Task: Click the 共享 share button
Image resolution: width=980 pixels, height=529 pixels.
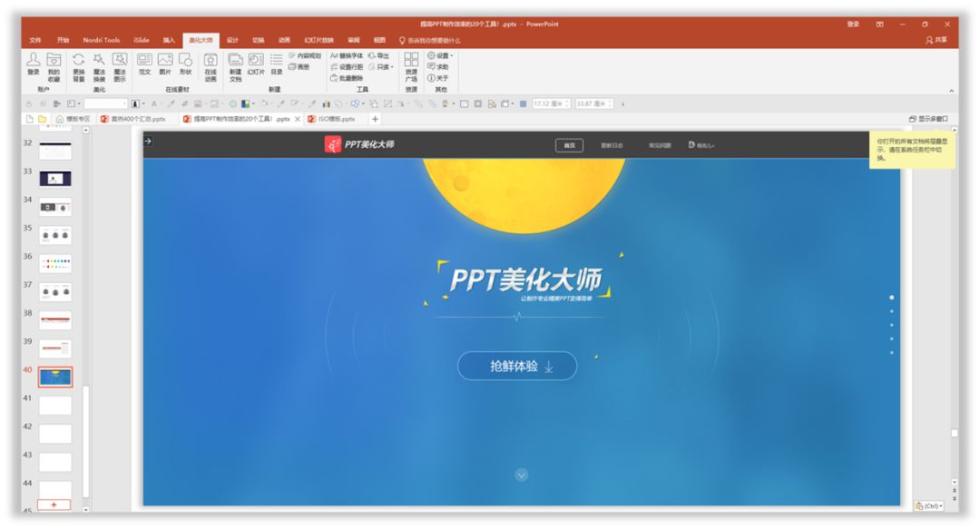Action: coord(936,39)
